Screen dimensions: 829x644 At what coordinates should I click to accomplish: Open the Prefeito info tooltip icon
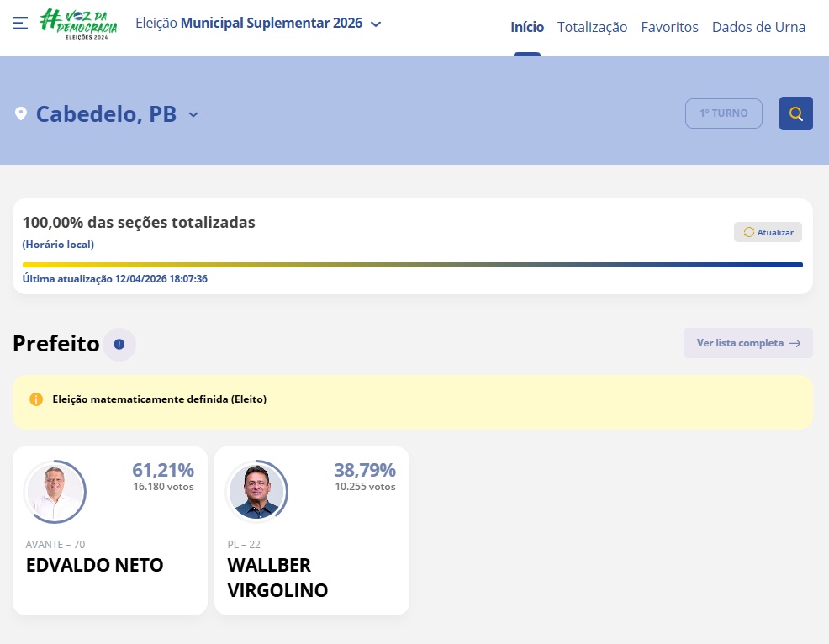[119, 344]
